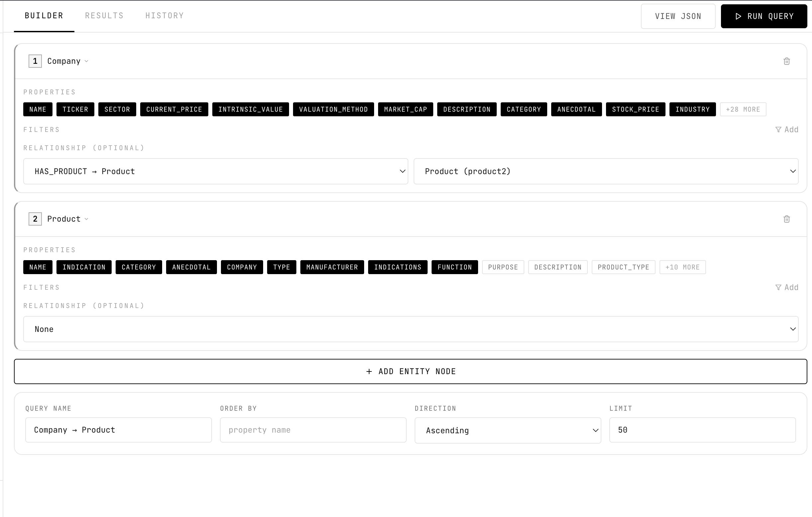Toggle the Company CATEGORY property chip
This screenshot has width=812, height=517.
point(524,109)
